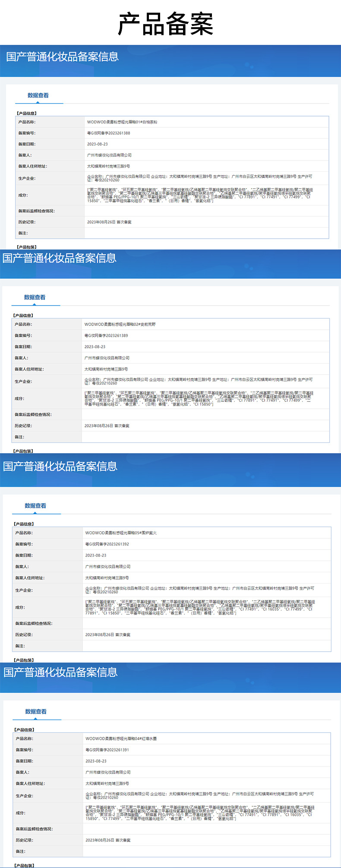Click filing number 粤G妆网备字2023261388
This screenshot has height=868, width=341.
point(108,133)
